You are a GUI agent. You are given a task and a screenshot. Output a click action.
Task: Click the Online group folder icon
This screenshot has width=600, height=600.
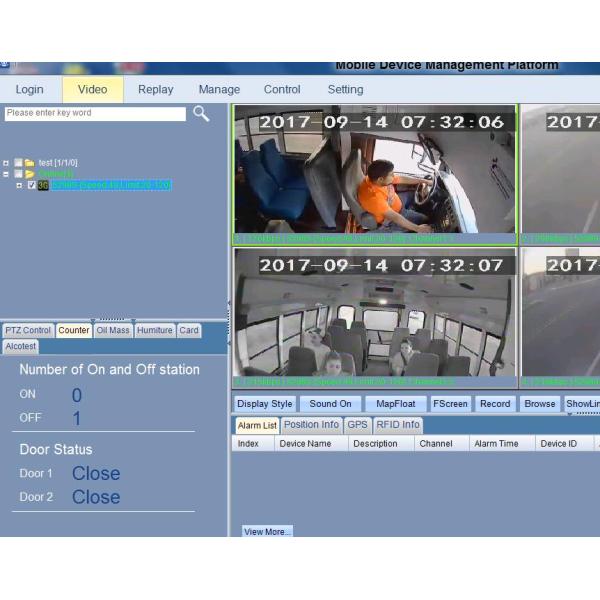(30, 173)
